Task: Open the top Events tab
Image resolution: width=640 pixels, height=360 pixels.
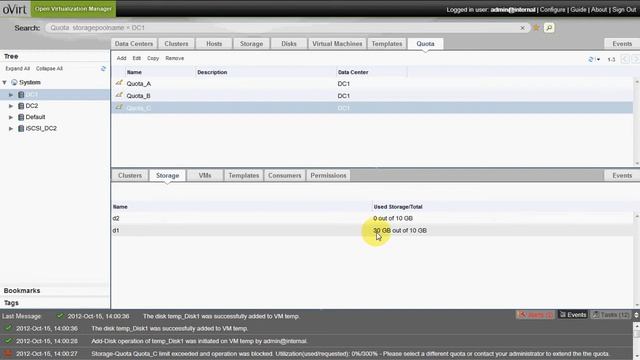Action: coord(622,44)
